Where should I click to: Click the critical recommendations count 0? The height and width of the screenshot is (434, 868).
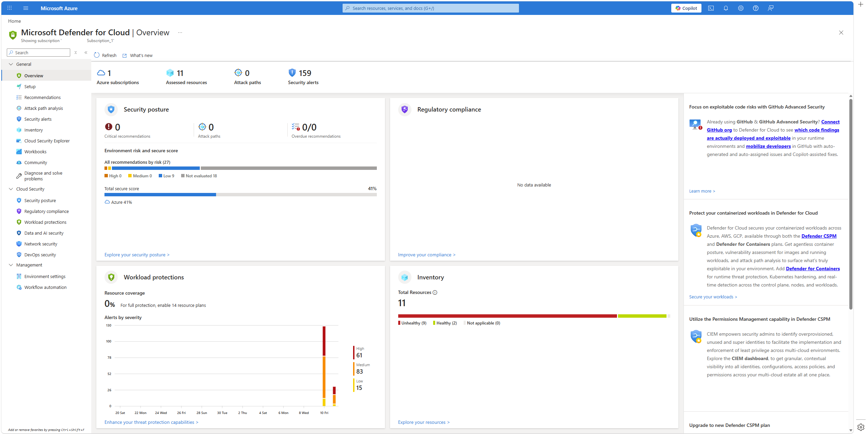[117, 127]
